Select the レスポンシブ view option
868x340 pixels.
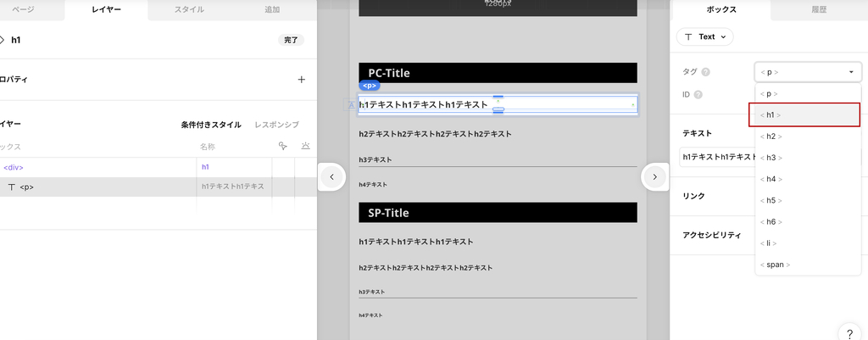(x=276, y=125)
